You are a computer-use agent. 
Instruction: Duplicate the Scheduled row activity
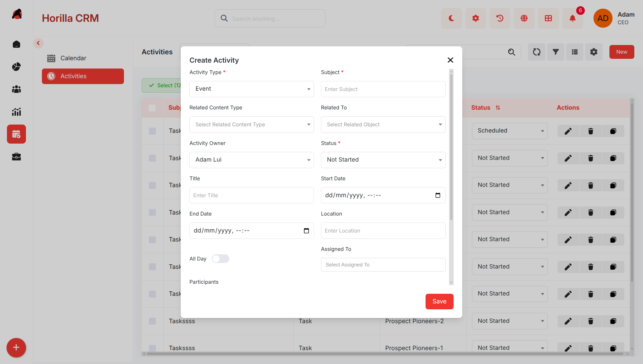point(613,131)
